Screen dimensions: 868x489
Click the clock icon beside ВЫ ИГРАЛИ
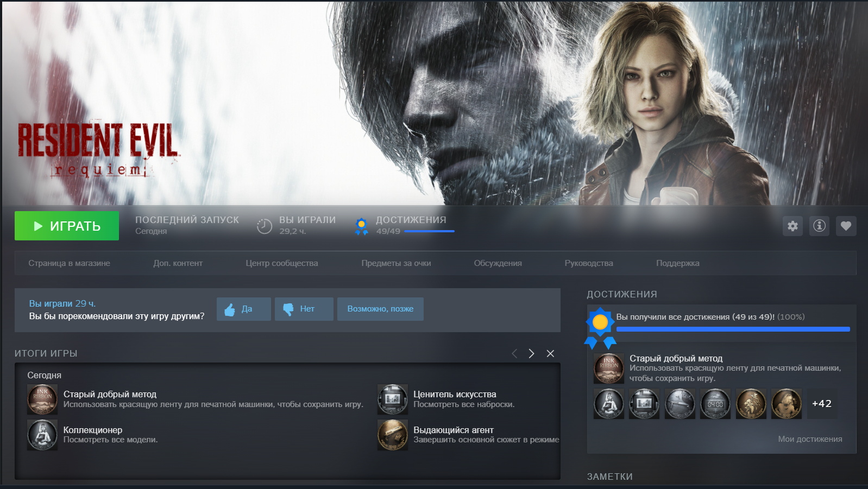[265, 226]
